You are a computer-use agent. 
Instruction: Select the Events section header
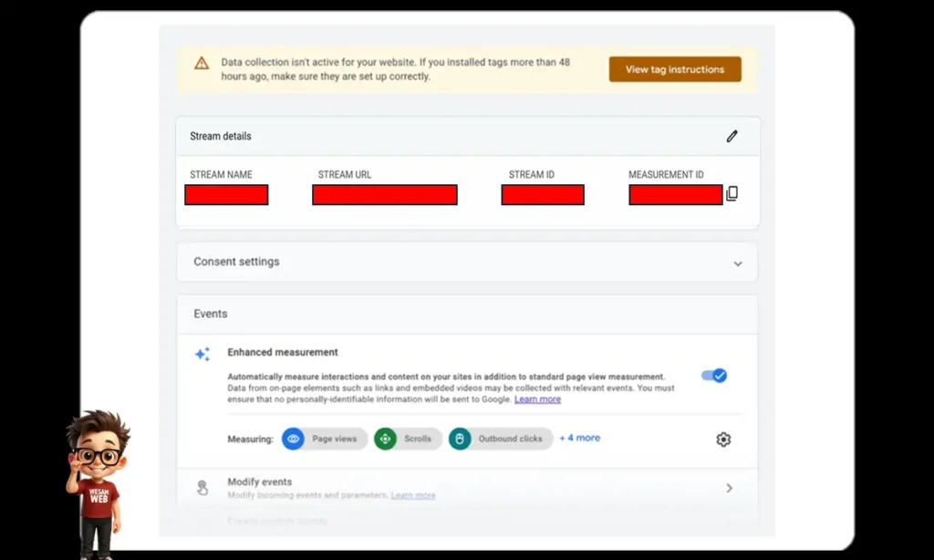pos(210,313)
